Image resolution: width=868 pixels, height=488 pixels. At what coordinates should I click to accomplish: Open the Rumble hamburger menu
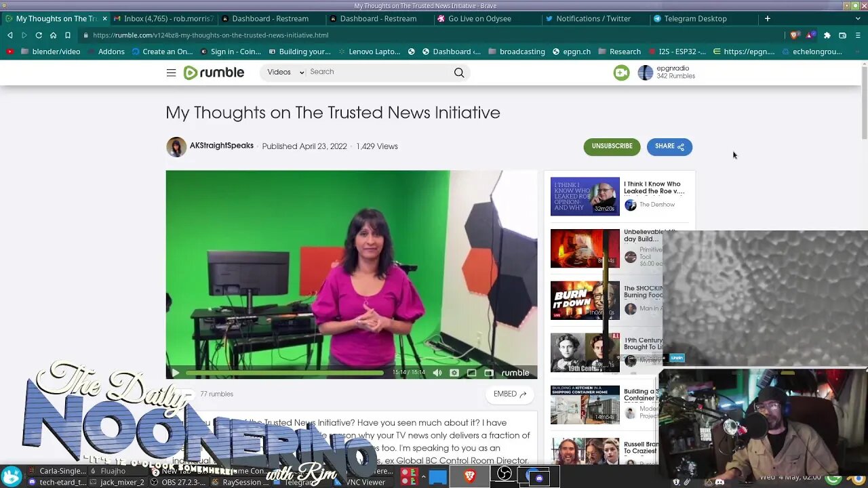(x=171, y=73)
